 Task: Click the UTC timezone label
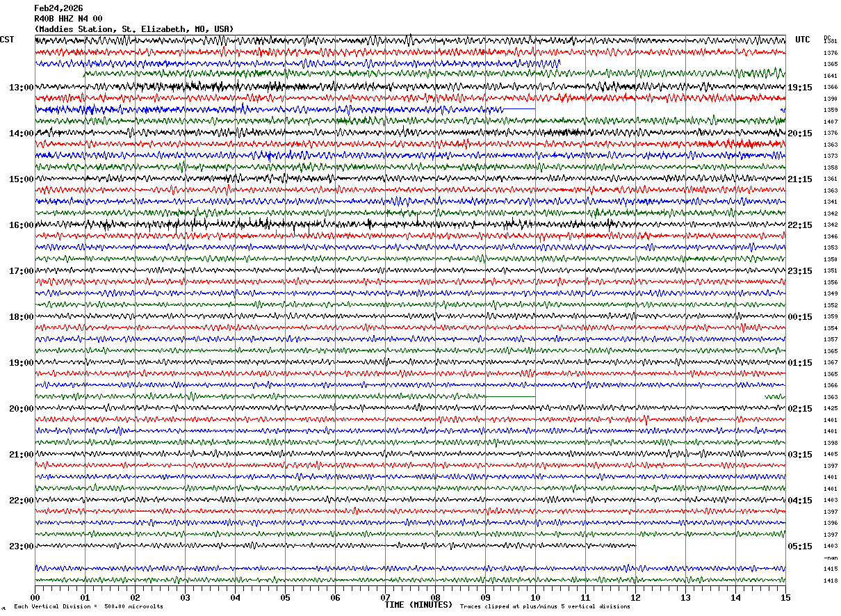click(x=803, y=40)
